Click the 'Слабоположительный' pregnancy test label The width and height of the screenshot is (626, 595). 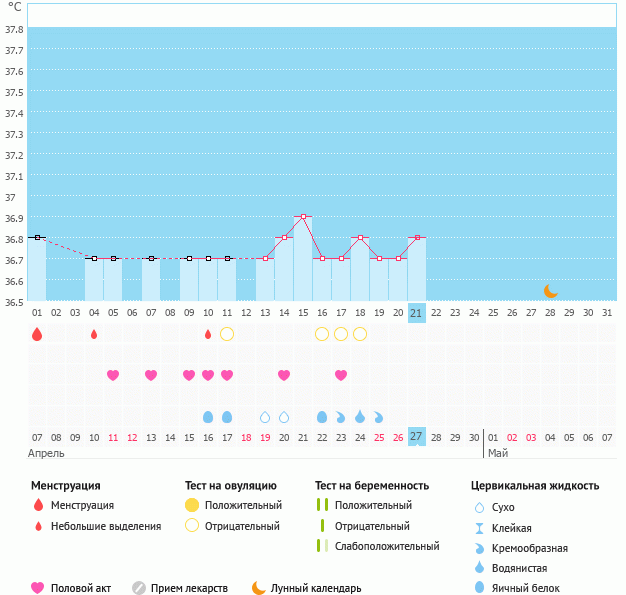[387, 546]
